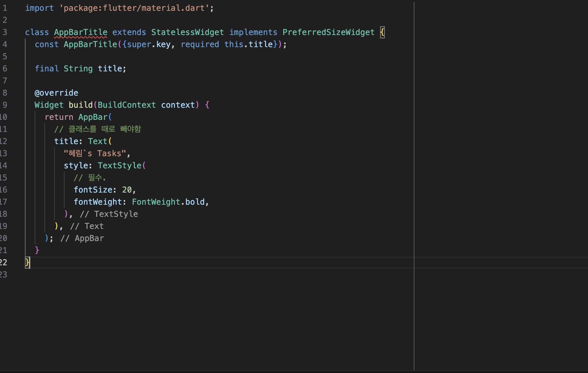Click the Korean comment about 클래스
Screen dimensions: 588x373
point(98,129)
